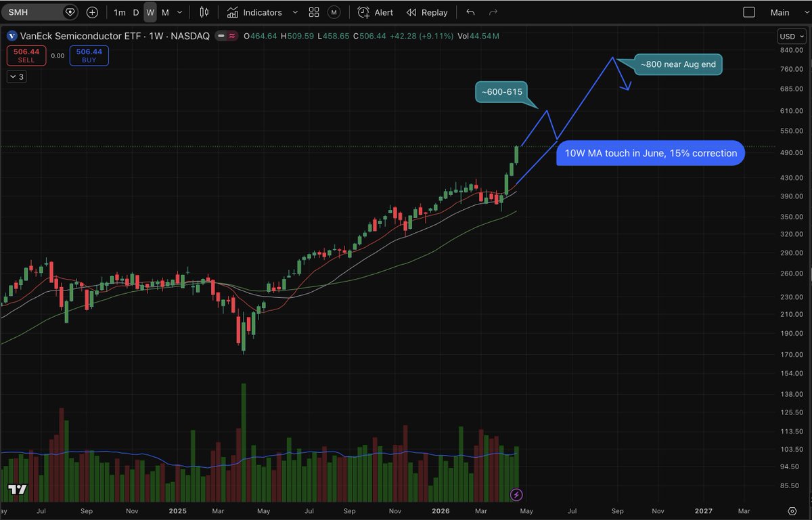The image size is (812, 520).
Task: Click the L458.65 low value
Action: click(x=334, y=36)
